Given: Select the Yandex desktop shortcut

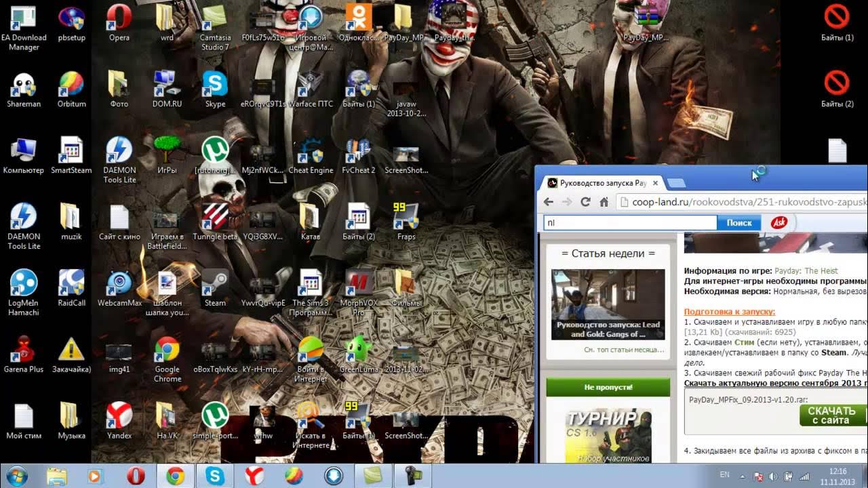Looking at the screenshot, I should coord(119,422).
